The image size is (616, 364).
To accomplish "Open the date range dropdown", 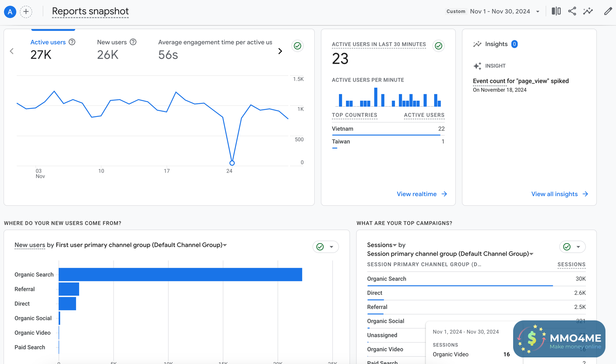I will pos(537,11).
